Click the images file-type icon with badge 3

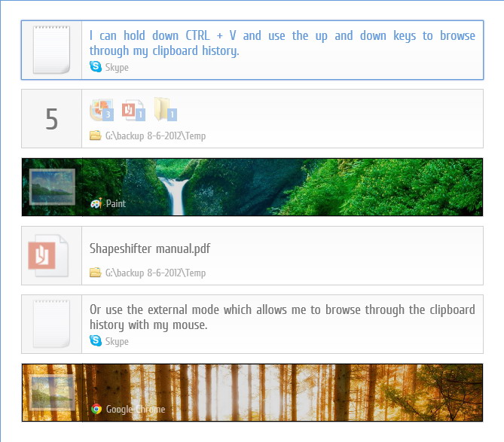[x=102, y=110]
